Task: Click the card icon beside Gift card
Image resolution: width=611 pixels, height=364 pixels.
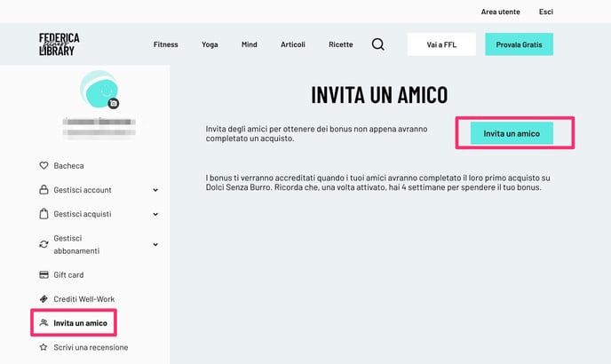Action: (44, 275)
